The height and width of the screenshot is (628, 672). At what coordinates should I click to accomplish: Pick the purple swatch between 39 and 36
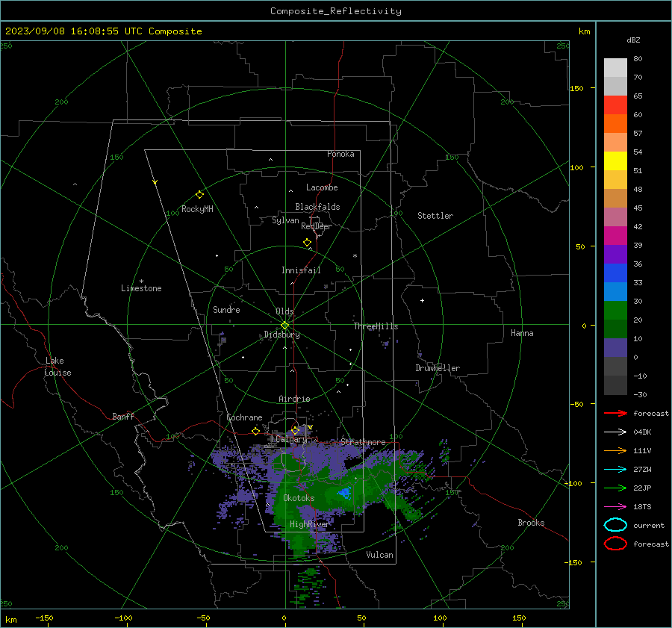click(x=615, y=254)
